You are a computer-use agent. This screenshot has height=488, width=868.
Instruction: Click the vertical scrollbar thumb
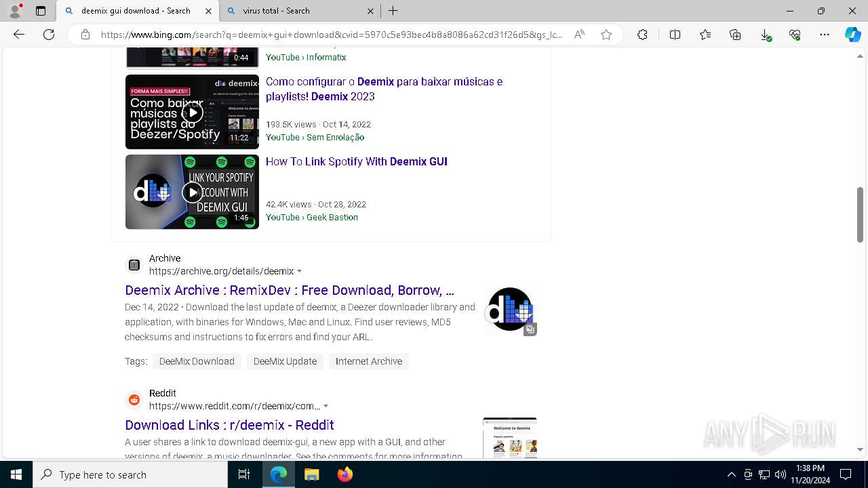click(x=860, y=214)
